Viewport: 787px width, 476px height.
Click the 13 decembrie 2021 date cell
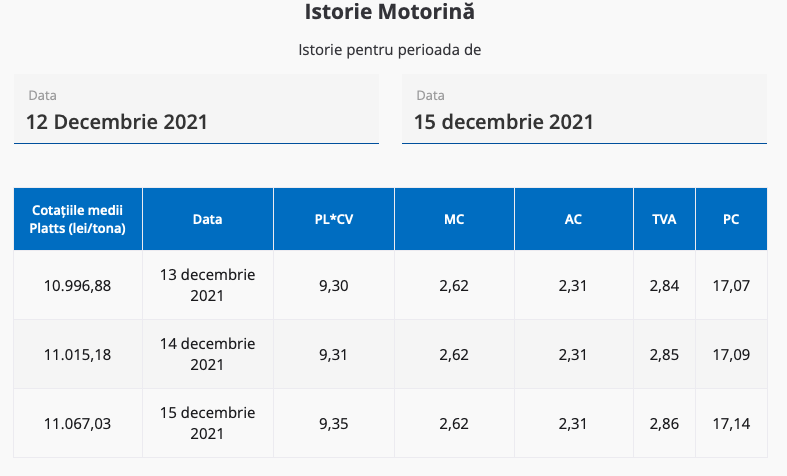[x=208, y=285]
